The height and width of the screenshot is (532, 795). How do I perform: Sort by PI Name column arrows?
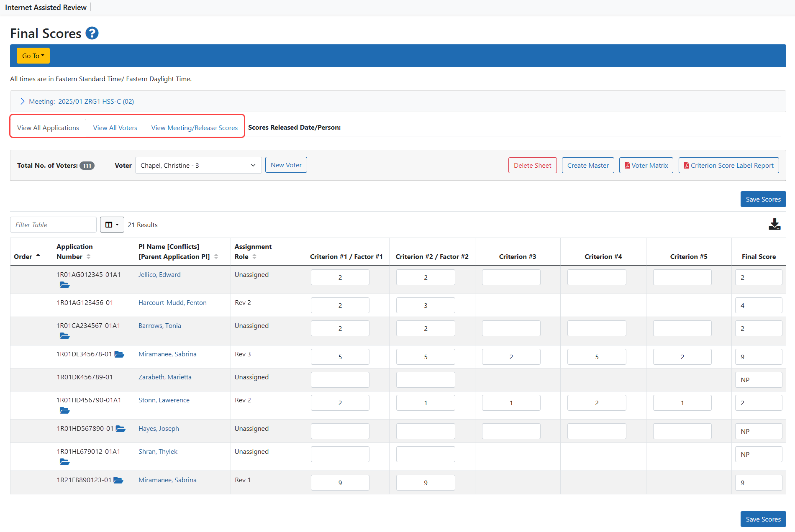(x=216, y=256)
